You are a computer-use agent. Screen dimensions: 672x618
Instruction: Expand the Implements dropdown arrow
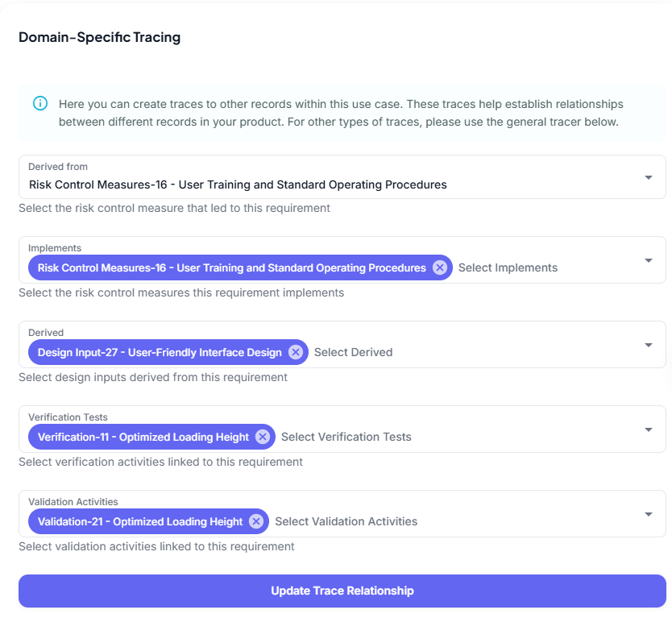(649, 260)
